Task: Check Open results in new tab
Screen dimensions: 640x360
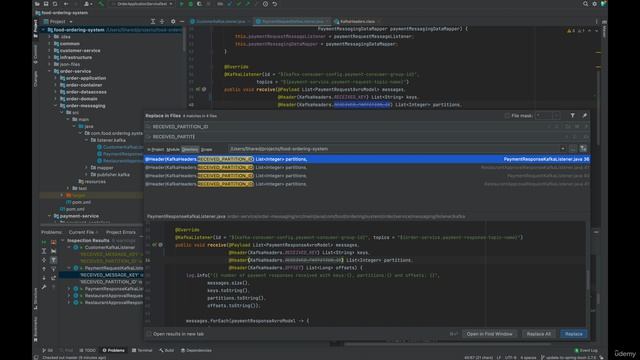Action: [149, 334]
